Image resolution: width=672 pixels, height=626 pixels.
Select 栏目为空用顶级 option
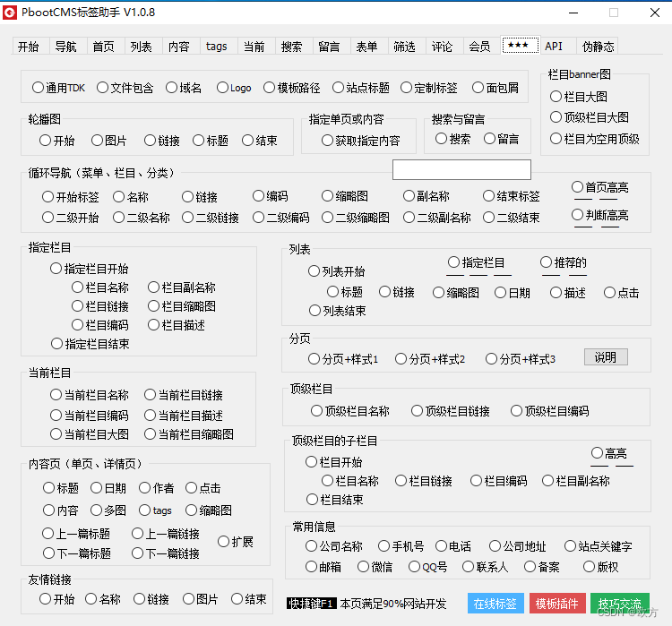pyautogui.click(x=594, y=139)
